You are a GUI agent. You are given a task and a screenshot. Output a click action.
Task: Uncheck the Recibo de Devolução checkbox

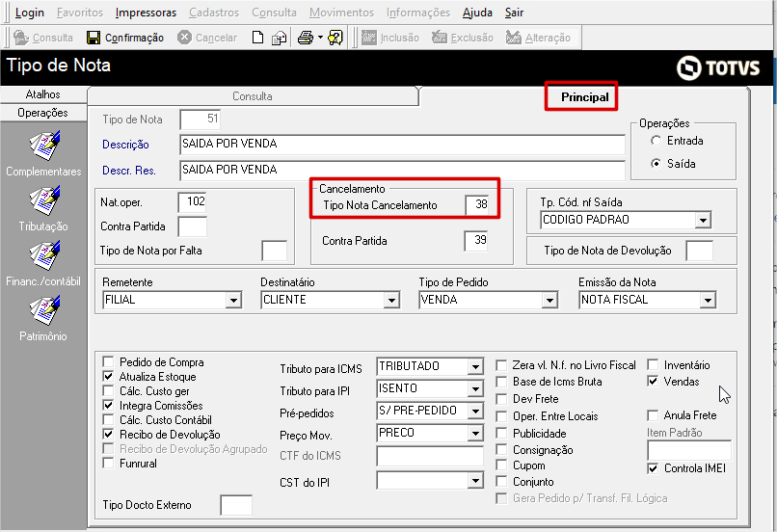click(x=108, y=434)
